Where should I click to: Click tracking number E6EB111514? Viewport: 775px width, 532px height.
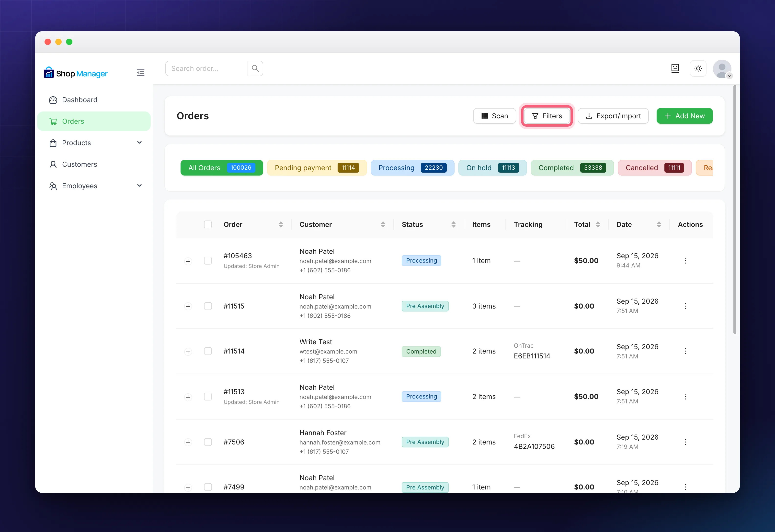[x=532, y=356]
